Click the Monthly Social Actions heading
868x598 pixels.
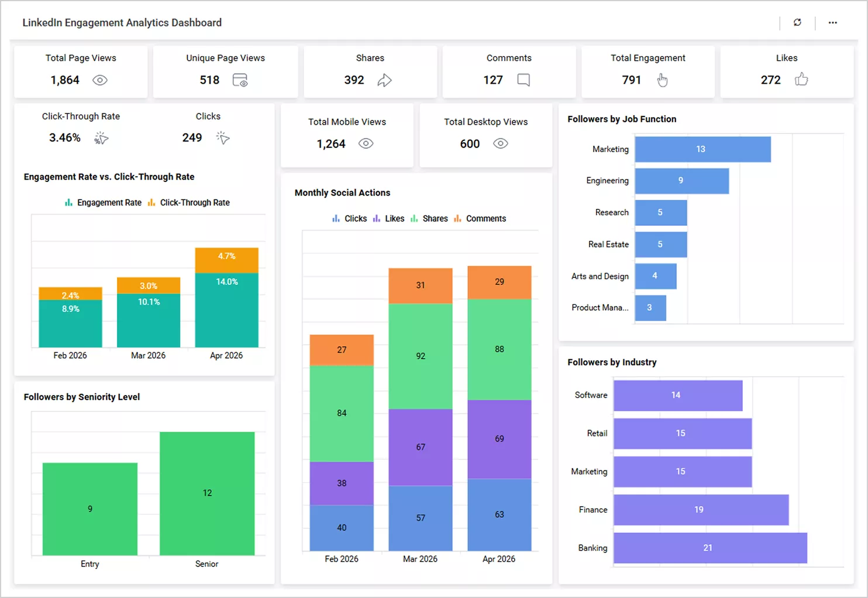pos(342,193)
